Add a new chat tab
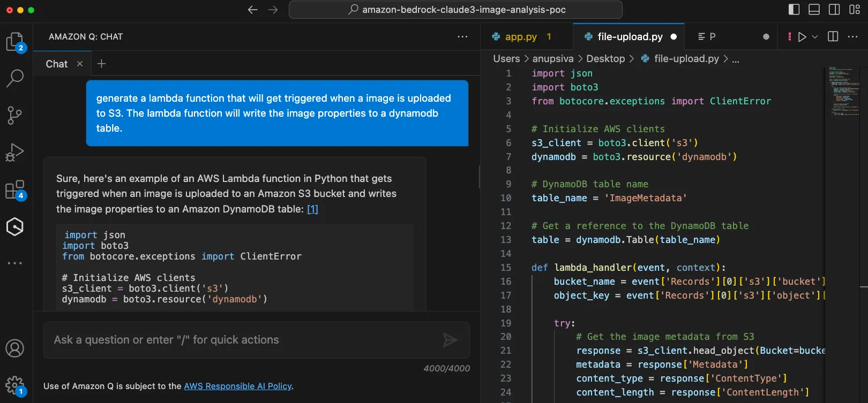This screenshot has width=868, height=403. click(x=101, y=64)
